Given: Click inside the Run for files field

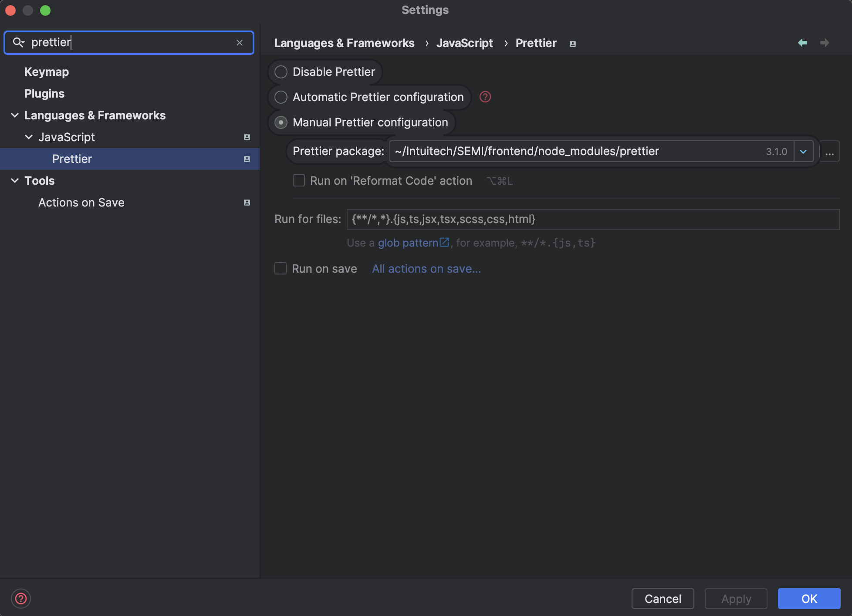Looking at the screenshot, I should coord(592,219).
